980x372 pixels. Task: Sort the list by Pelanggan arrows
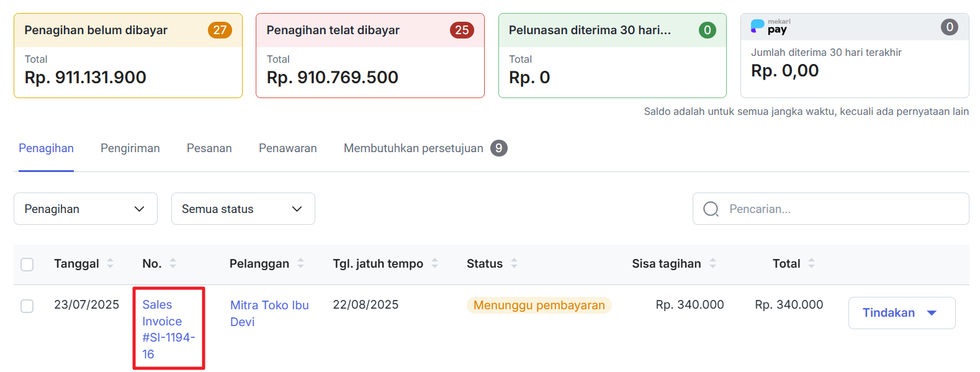(x=300, y=263)
